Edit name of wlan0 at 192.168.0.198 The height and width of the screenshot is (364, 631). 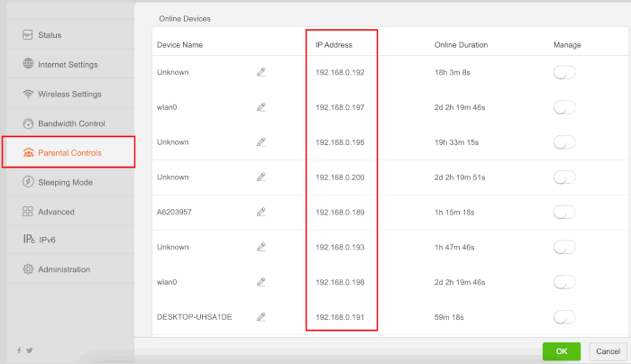pos(261,282)
